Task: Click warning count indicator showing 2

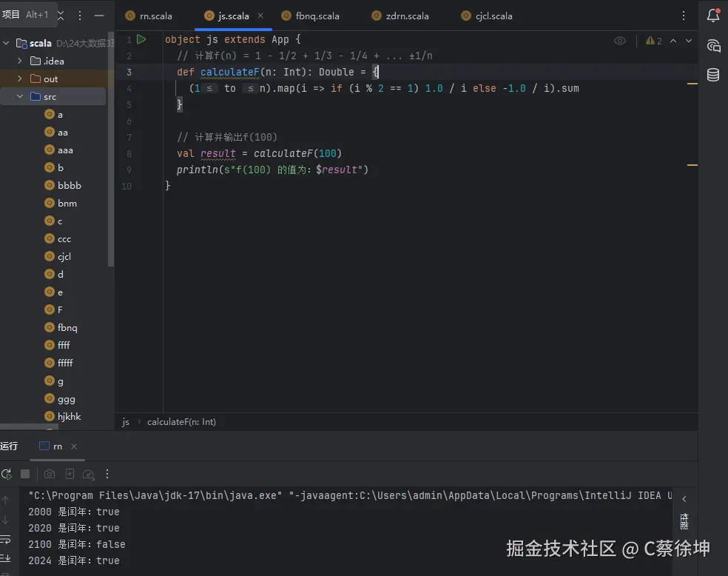Action: coord(654,41)
